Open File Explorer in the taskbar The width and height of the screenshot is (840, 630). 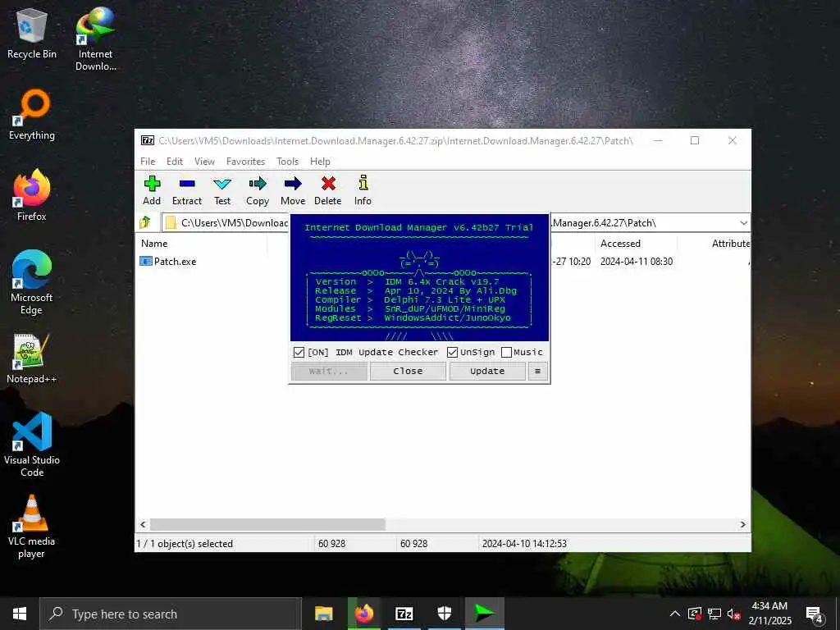coord(323,614)
